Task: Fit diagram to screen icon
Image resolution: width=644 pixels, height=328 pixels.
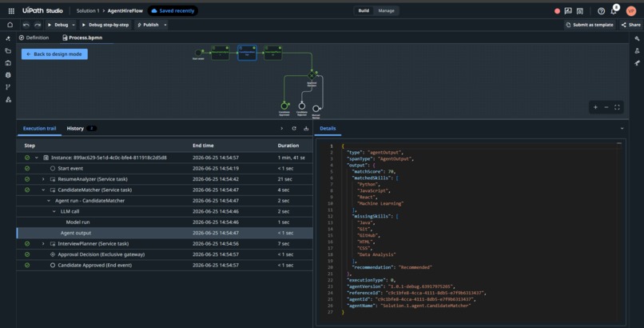Action: 617,107
